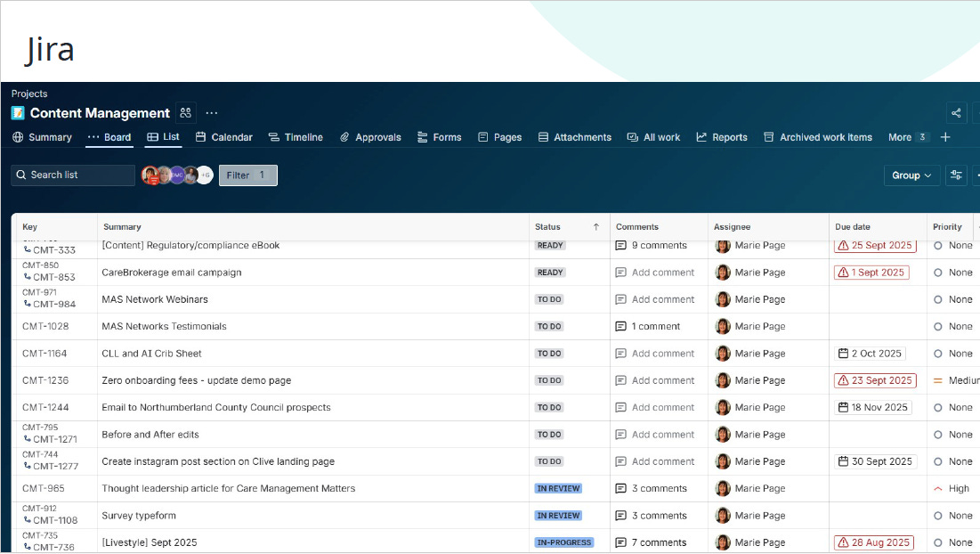Open parent issue key CMT-850

41,265
